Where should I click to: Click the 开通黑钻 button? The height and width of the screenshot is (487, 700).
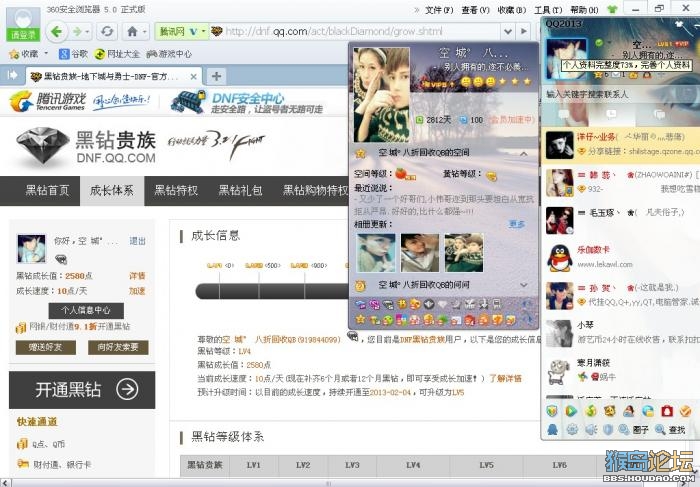click(x=82, y=390)
